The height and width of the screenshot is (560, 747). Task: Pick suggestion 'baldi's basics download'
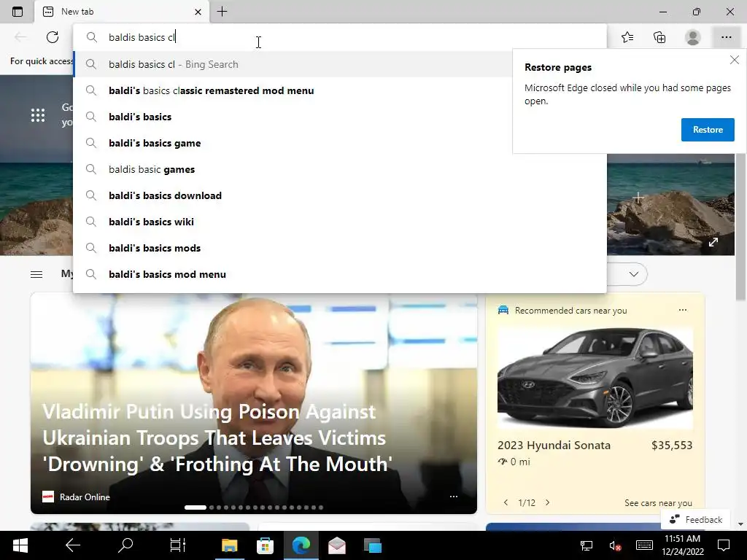(x=340, y=195)
